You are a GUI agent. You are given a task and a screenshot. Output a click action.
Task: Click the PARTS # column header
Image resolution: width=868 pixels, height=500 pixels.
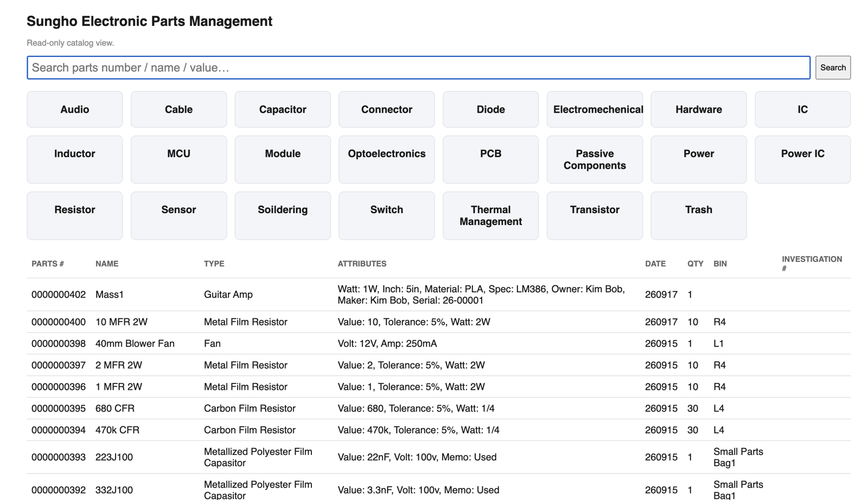pyautogui.click(x=48, y=264)
